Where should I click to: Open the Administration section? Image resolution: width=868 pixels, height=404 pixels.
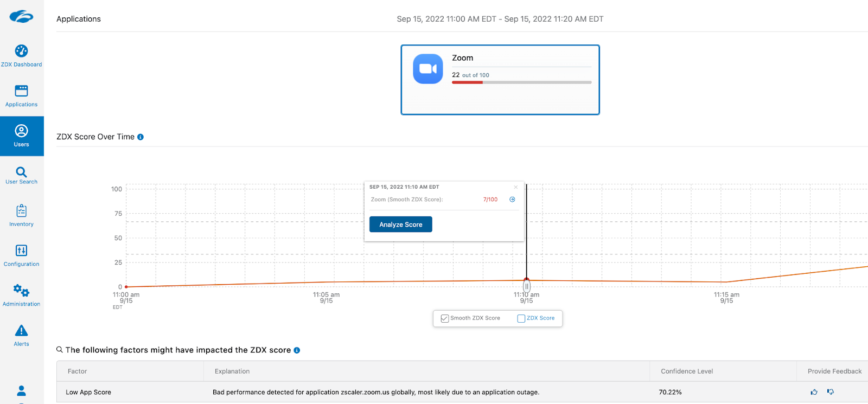[x=21, y=296]
